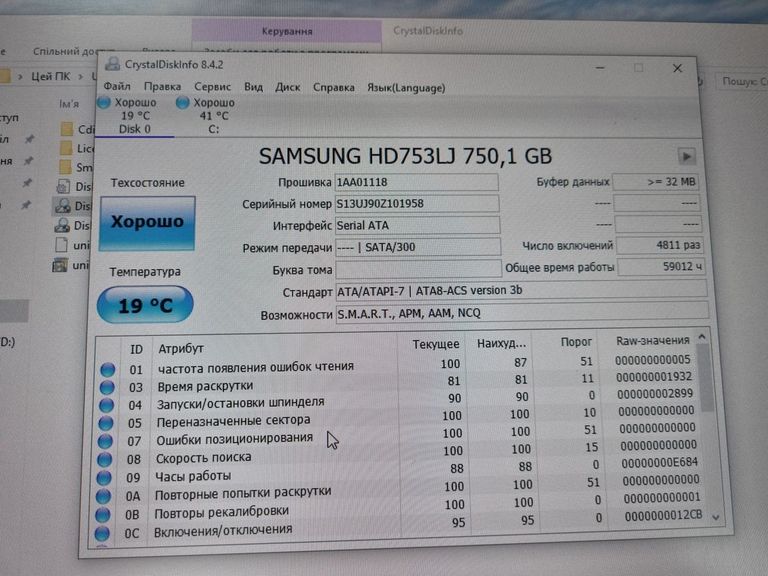Open the Правка menu
The image size is (768, 576).
coord(162,87)
